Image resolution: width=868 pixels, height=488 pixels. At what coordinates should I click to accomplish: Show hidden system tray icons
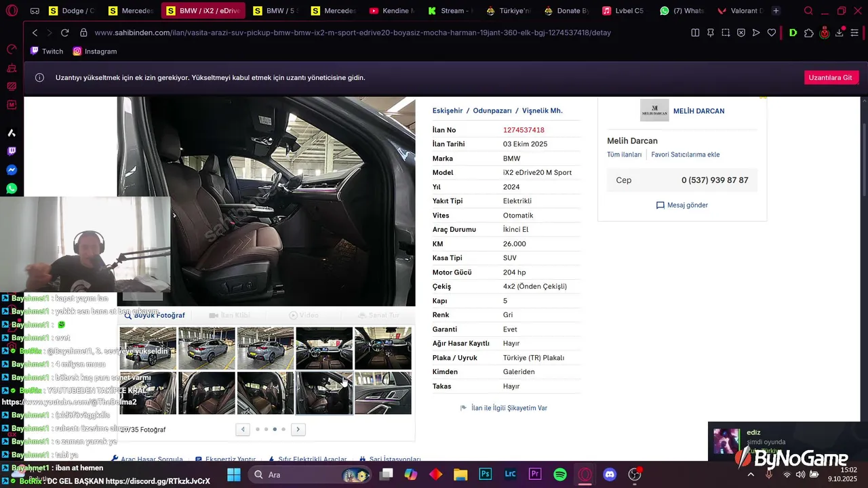click(x=751, y=474)
